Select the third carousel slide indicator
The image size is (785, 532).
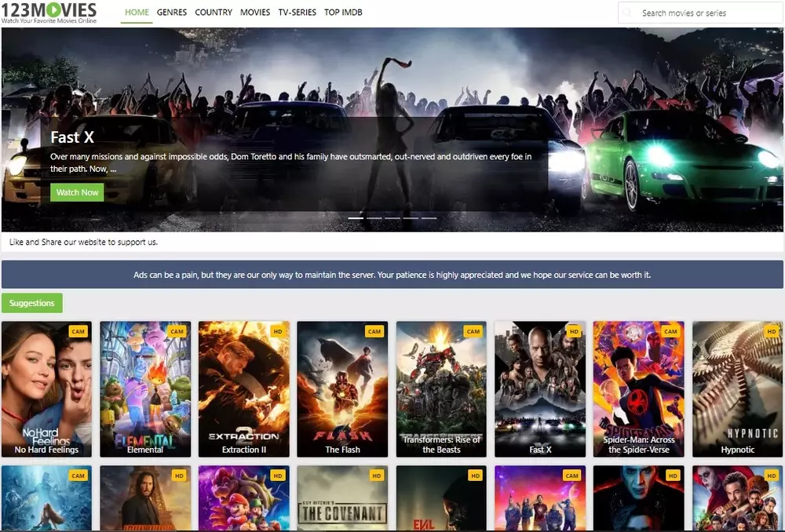tap(392, 218)
